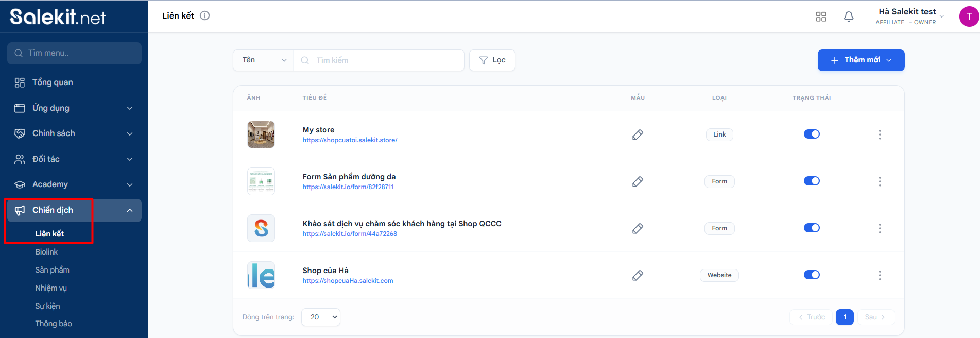Turn off toggle for Khảo sát dịch vụ form

point(812,228)
